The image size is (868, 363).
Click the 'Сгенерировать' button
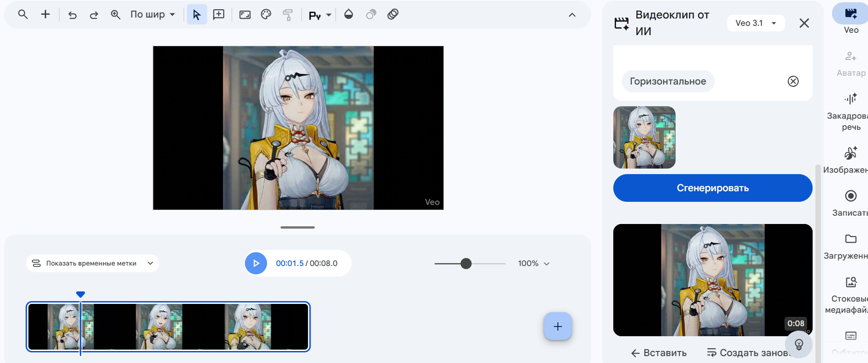point(712,188)
